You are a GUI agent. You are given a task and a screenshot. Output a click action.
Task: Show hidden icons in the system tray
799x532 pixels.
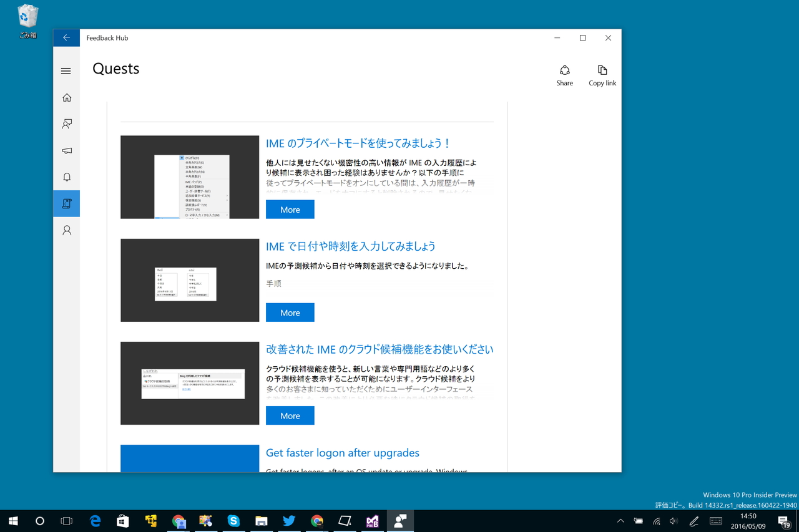pos(620,521)
